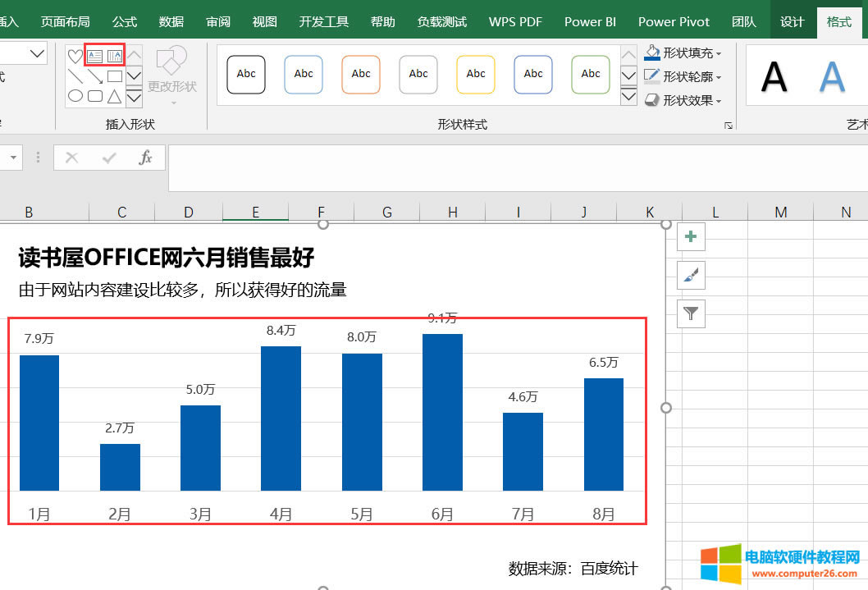
Task: Expand the shape styles gallery with the more arrow
Action: pos(628,97)
